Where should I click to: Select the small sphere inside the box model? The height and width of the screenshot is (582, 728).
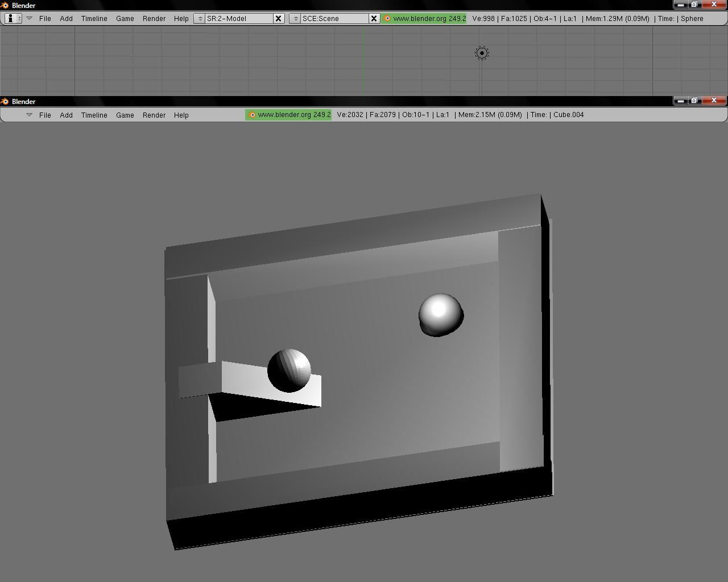pos(288,369)
